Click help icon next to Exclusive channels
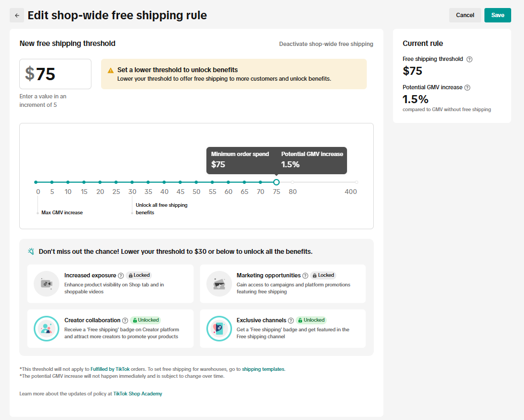This screenshot has height=420, width=524. point(291,321)
